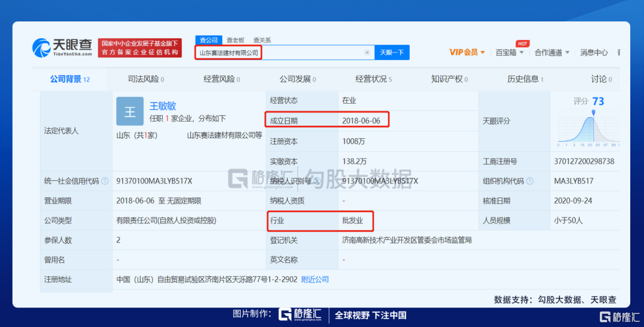644x327 pixels.
Task: Click the 天眼评分 distribution chart
Action: pos(589,128)
